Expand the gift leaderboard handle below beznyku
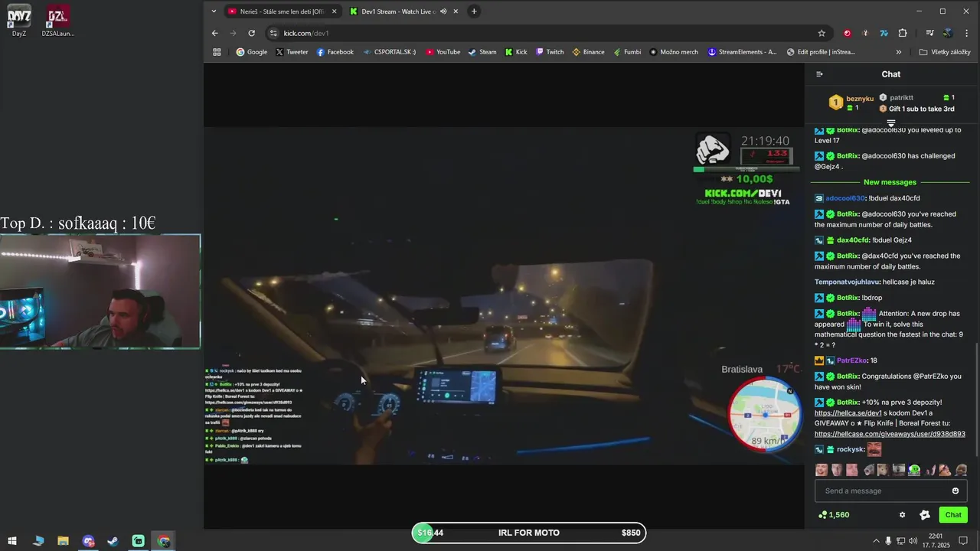The image size is (980, 551). click(891, 122)
